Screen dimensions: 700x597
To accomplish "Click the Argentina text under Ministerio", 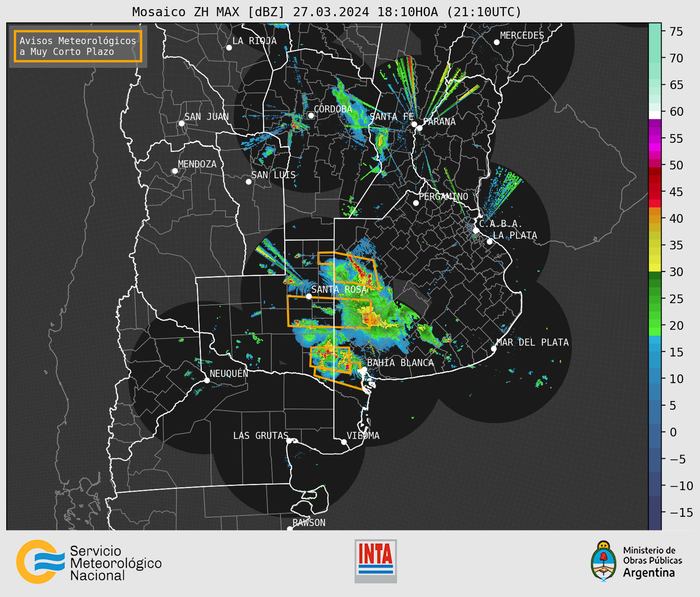I will [x=649, y=573].
